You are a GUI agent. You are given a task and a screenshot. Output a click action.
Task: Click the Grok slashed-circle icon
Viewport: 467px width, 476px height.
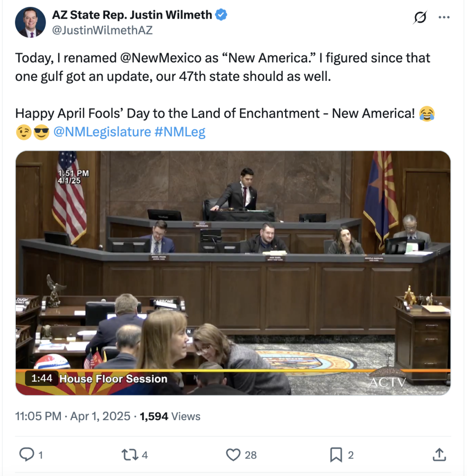point(420,17)
